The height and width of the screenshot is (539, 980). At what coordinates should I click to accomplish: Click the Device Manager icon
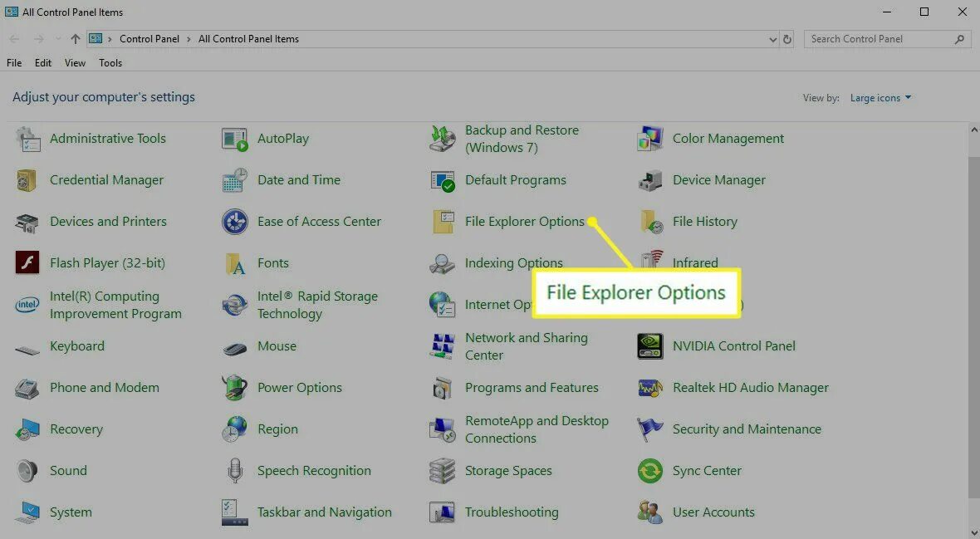coord(650,180)
